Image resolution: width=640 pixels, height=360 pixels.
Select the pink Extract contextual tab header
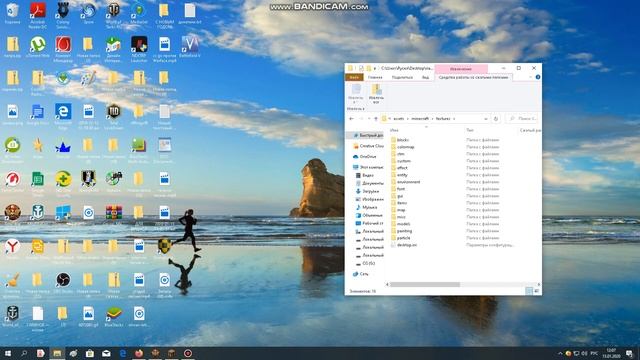pos(461,69)
